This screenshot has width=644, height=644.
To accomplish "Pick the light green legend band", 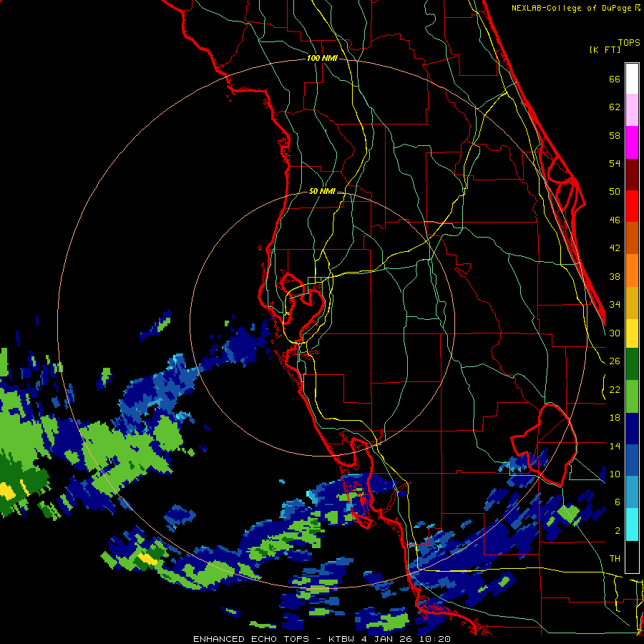I will click(x=632, y=396).
